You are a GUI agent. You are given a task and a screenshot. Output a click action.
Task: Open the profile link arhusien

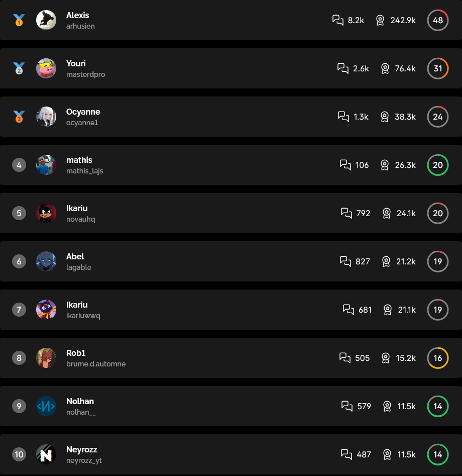click(80, 26)
